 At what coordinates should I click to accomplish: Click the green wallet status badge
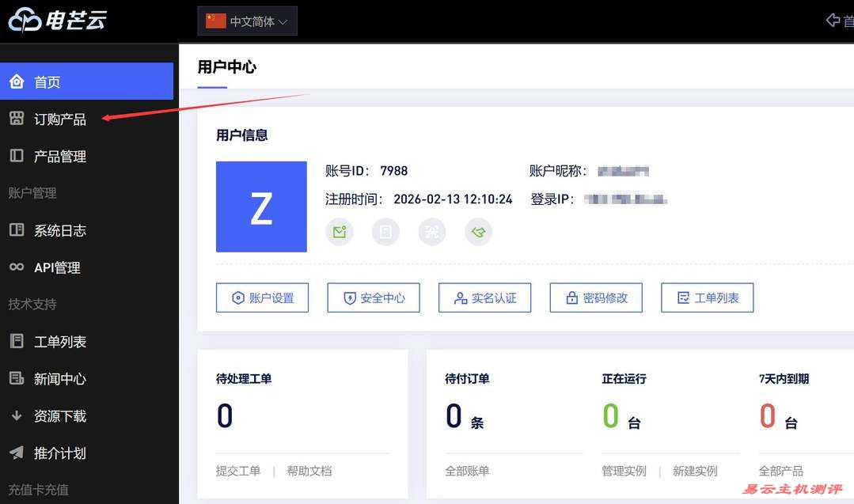478,232
